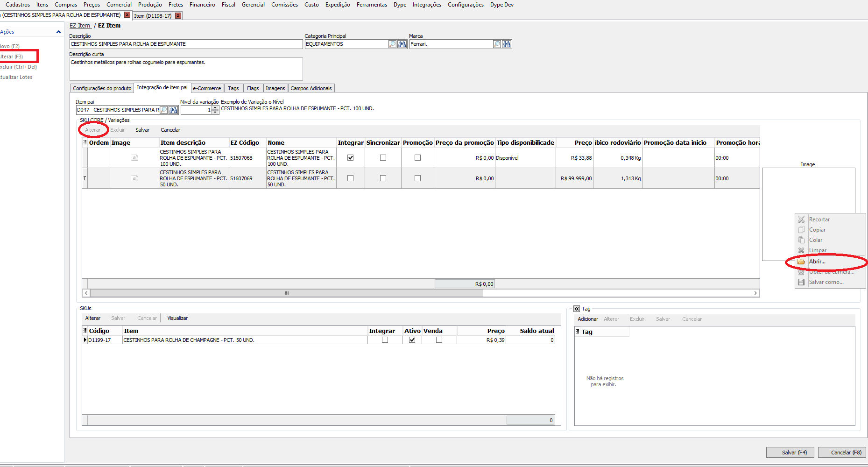
Task: Check Sincronizar for item 51607068
Action: 383,158
